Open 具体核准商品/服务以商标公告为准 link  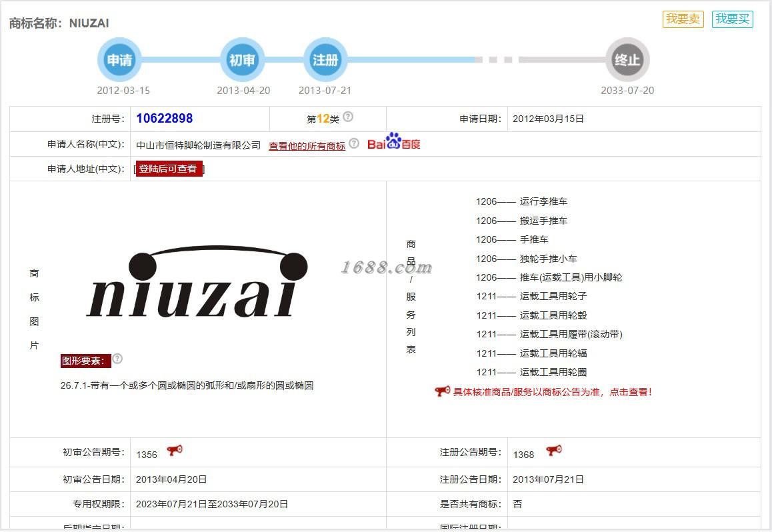point(553,392)
